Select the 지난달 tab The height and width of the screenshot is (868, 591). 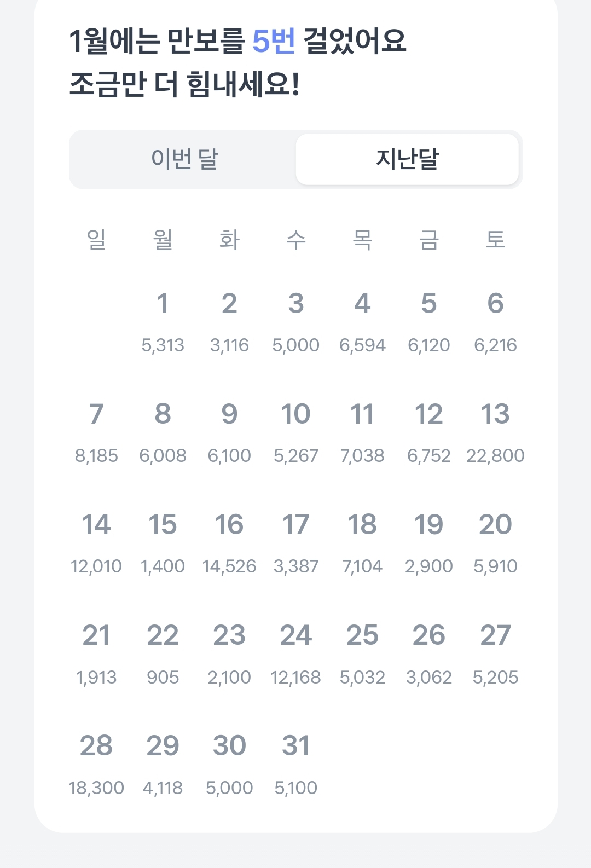pos(407,159)
